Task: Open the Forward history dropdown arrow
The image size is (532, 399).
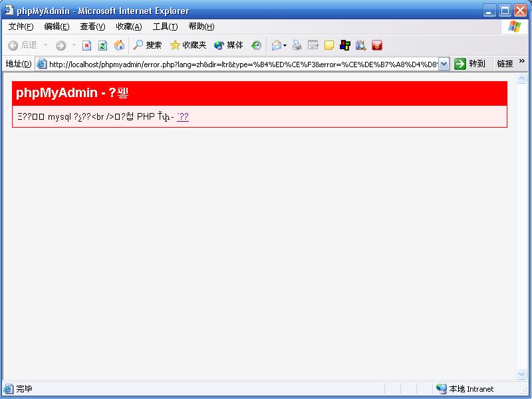Action: [x=74, y=45]
